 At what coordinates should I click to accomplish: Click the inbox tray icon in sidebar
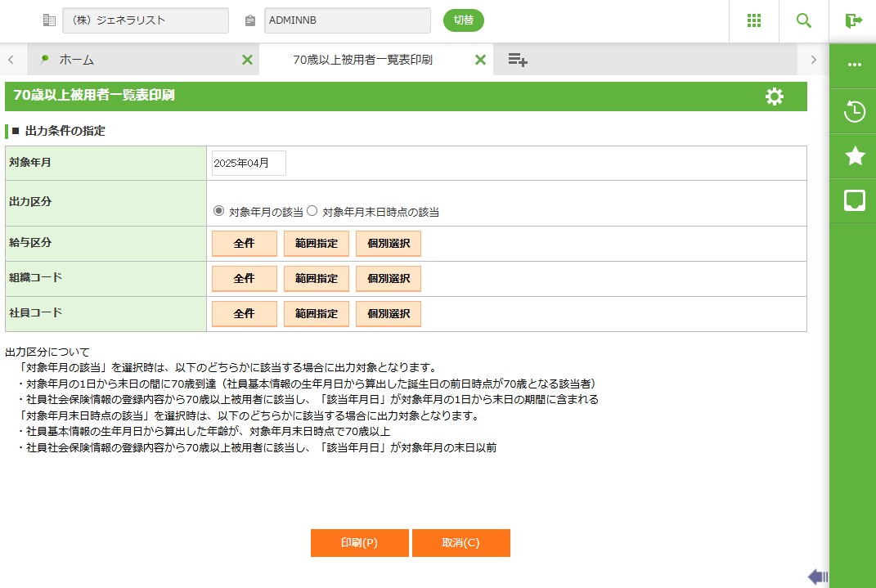pyautogui.click(x=854, y=200)
